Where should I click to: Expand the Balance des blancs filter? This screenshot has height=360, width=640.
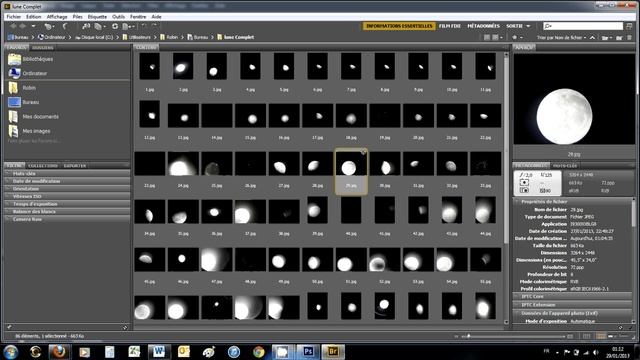coord(67,211)
